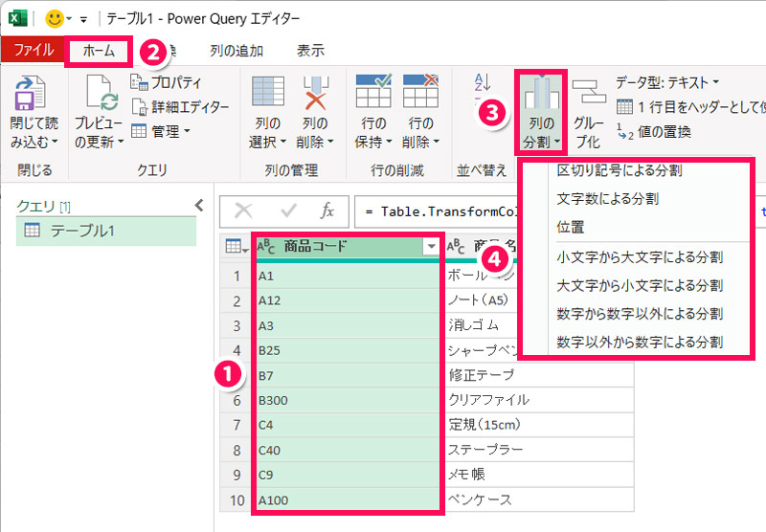
Task: Cancel formula with the X icon
Action: pos(243,211)
